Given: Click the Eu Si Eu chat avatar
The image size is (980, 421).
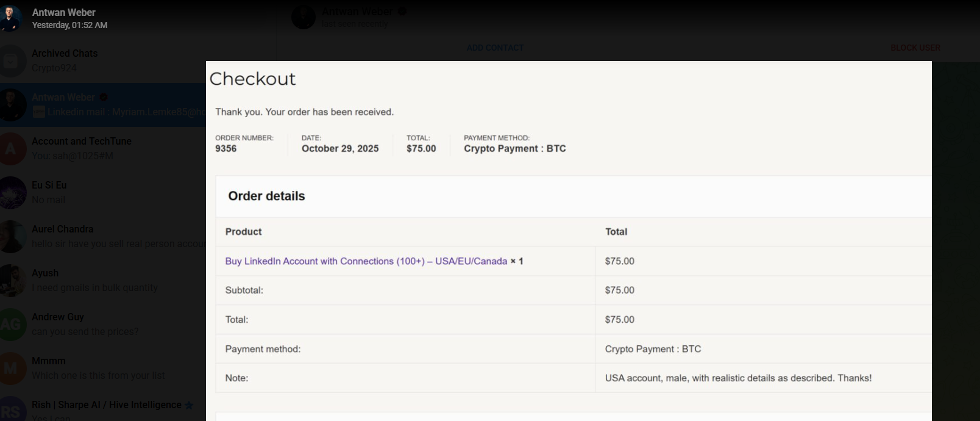Looking at the screenshot, I should (11, 193).
